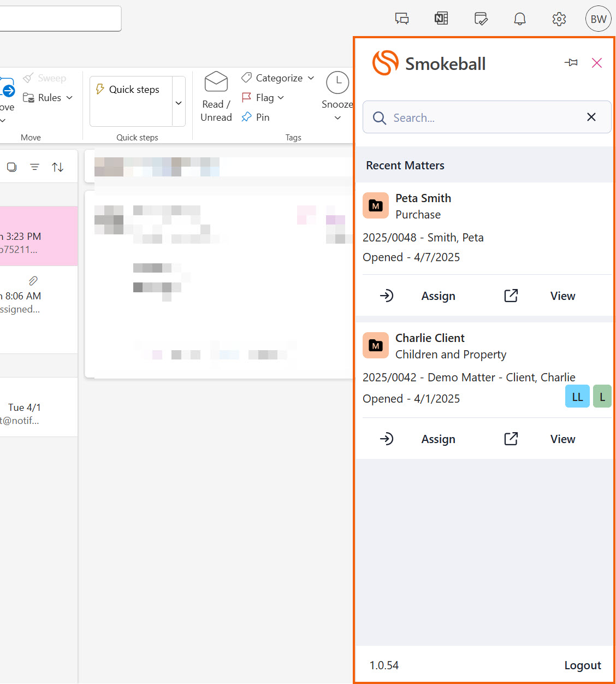Toggle the select-all messages icon
Screen dimensions: 616x684
11,167
